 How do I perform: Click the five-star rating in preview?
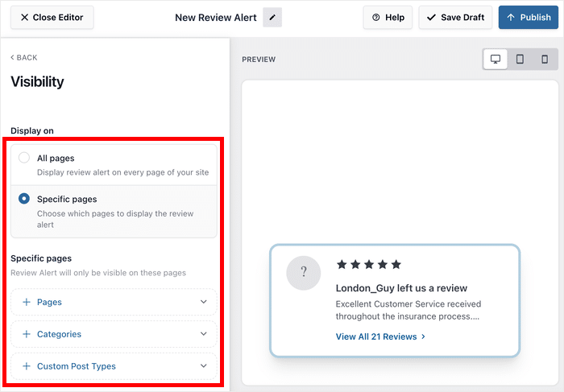369,265
